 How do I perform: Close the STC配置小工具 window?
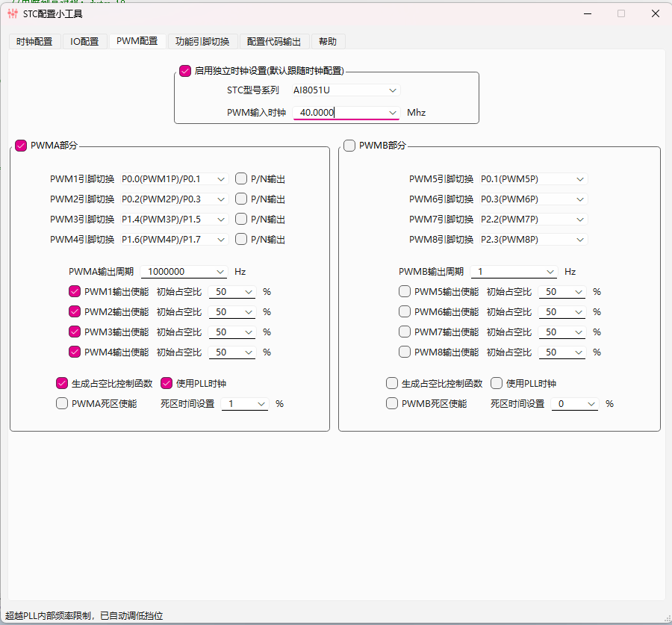point(656,13)
